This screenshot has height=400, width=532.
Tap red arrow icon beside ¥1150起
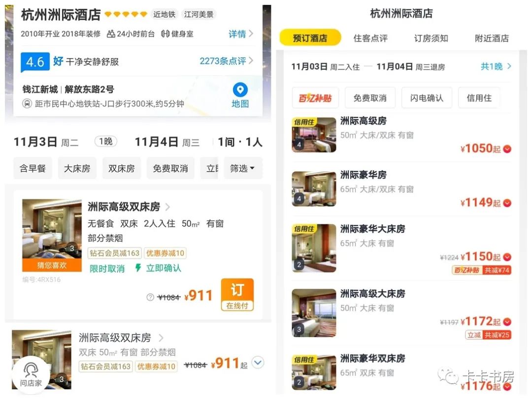(x=507, y=257)
